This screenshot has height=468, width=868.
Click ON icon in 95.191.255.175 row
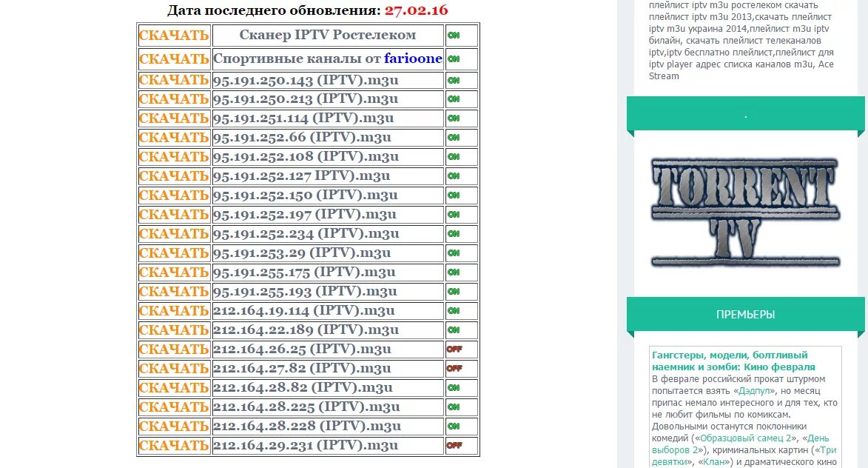[454, 273]
